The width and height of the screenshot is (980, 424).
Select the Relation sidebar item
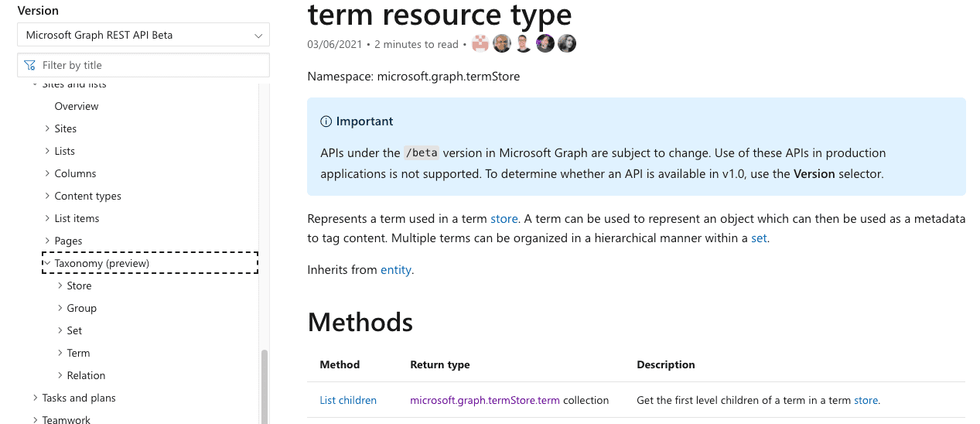tap(86, 375)
